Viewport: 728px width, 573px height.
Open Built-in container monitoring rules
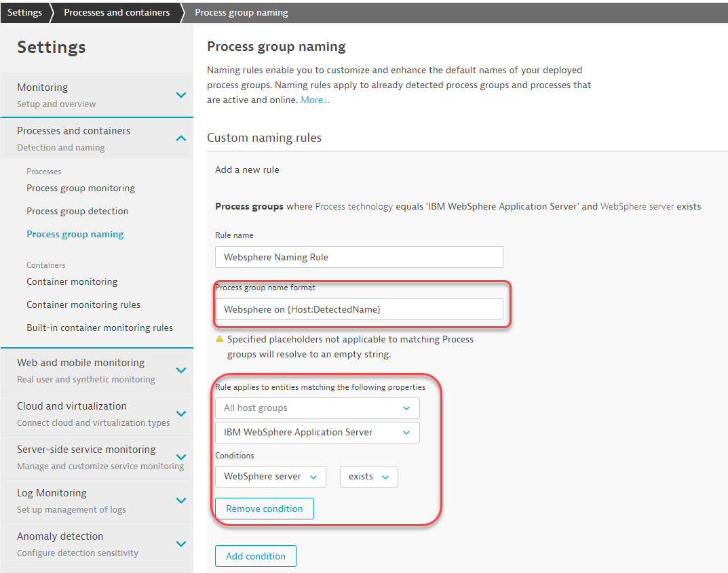pyautogui.click(x=100, y=328)
